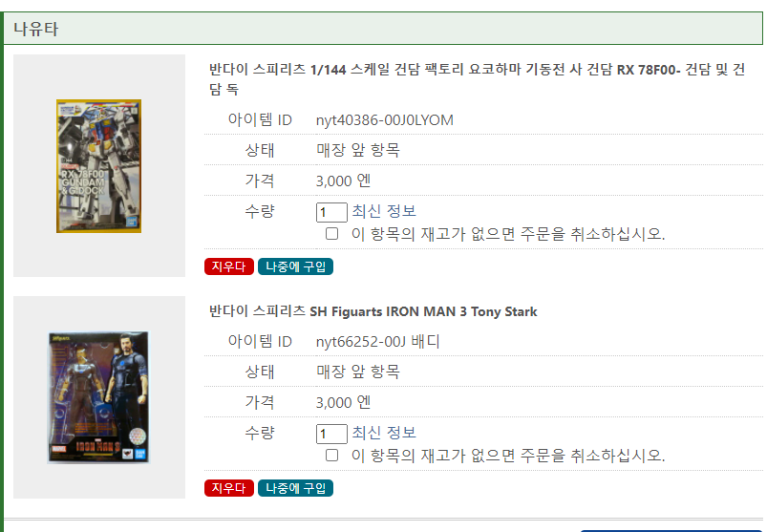Click the 3,000 엔 price of the Iron Man item
This screenshot has height=532, width=767.
pyautogui.click(x=343, y=402)
